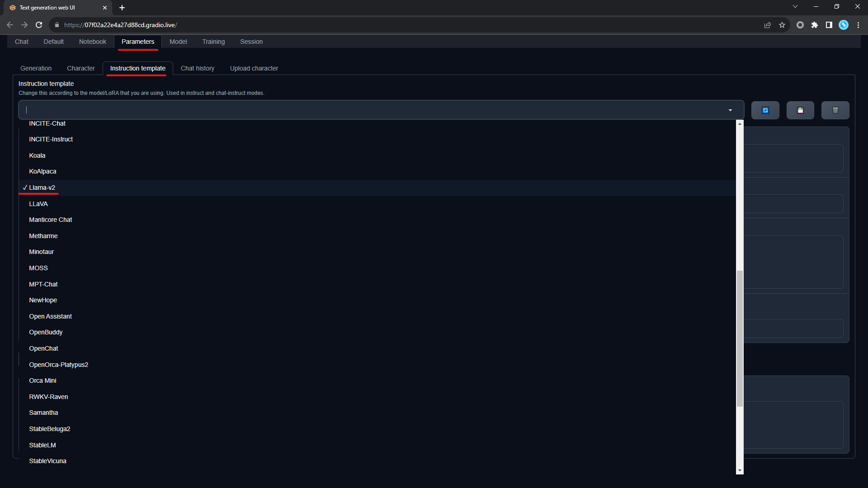Open the Chrome three-dot menu
868x488 pixels.
pyautogui.click(x=858, y=25)
